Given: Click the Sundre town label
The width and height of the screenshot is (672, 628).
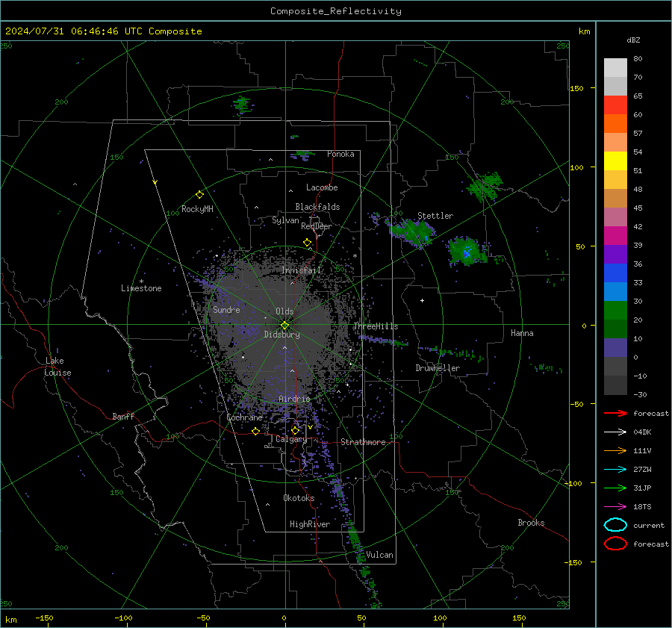Looking at the screenshot, I should (x=226, y=309).
